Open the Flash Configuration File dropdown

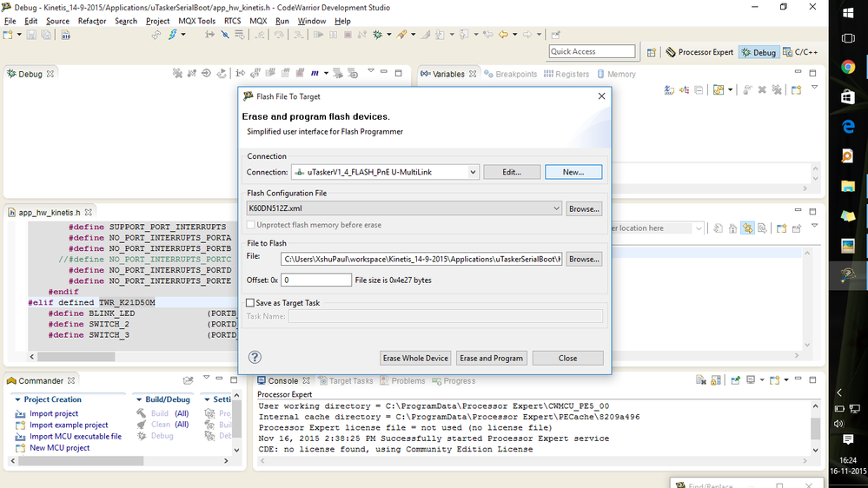click(556, 208)
